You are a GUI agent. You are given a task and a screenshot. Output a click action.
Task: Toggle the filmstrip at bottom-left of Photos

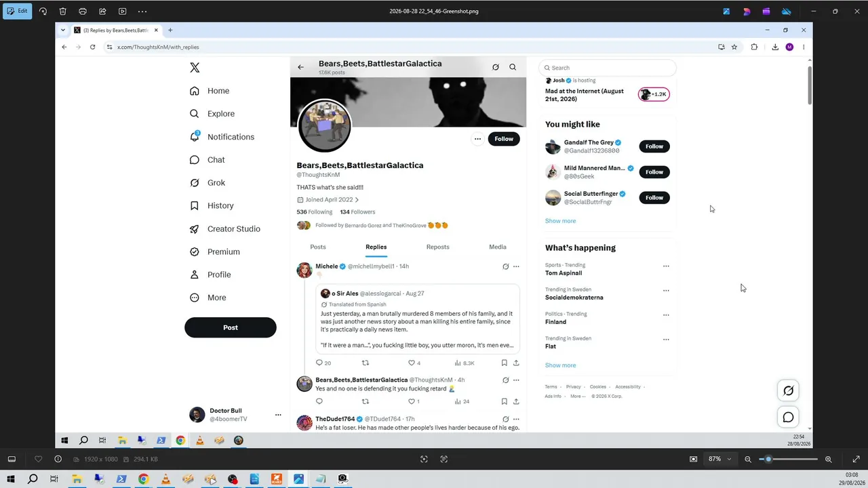click(12, 459)
